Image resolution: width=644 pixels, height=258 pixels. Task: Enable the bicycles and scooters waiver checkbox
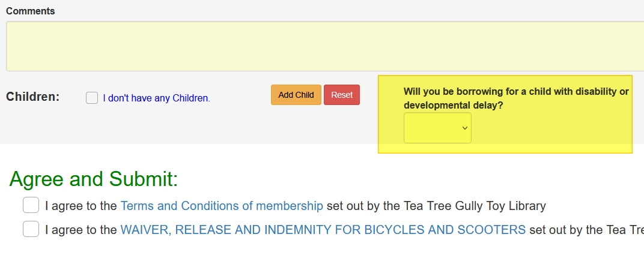click(31, 229)
